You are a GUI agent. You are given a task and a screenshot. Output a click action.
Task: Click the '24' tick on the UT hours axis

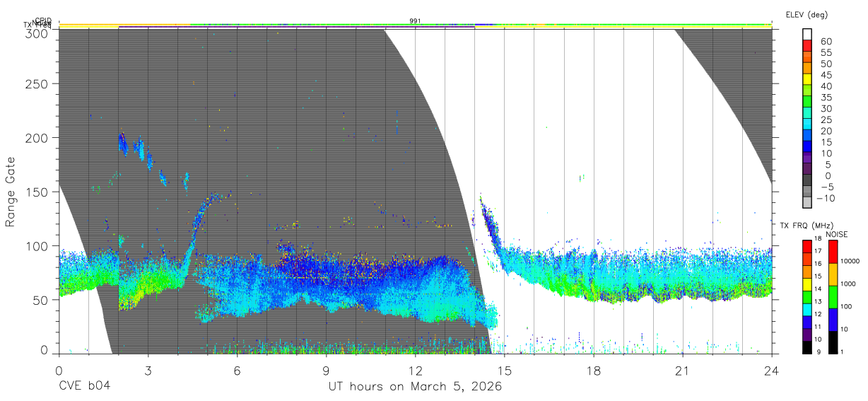click(771, 370)
